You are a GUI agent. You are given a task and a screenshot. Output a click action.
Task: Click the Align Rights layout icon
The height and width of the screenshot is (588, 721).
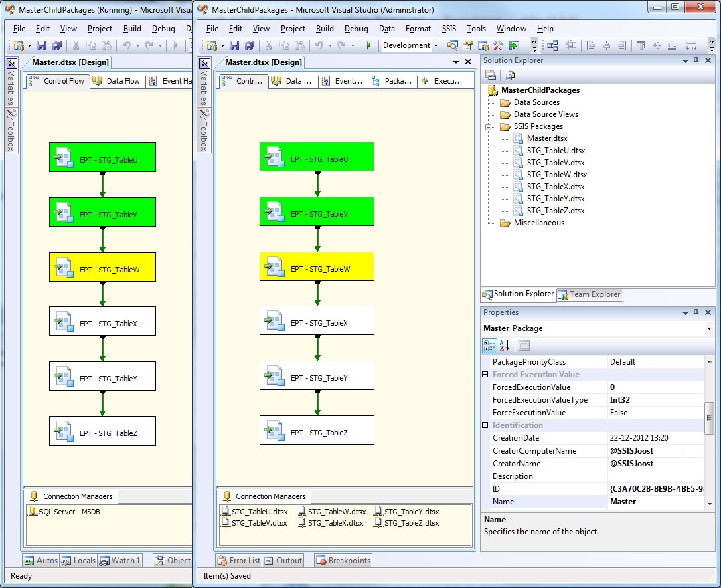(x=622, y=45)
